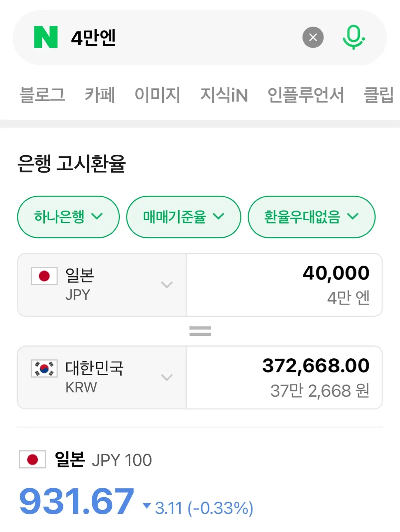Switch to the 블로그 tab
This screenshot has height=532, width=400.
42,95
